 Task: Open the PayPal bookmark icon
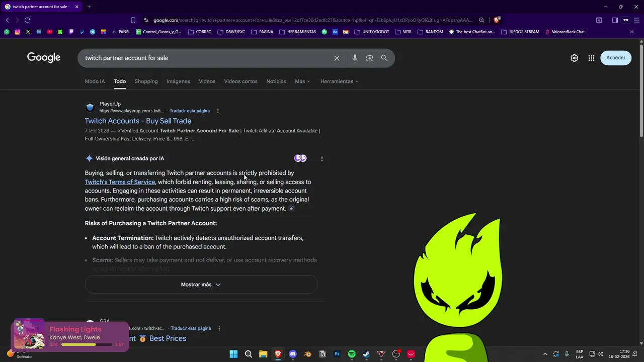click(x=82, y=32)
